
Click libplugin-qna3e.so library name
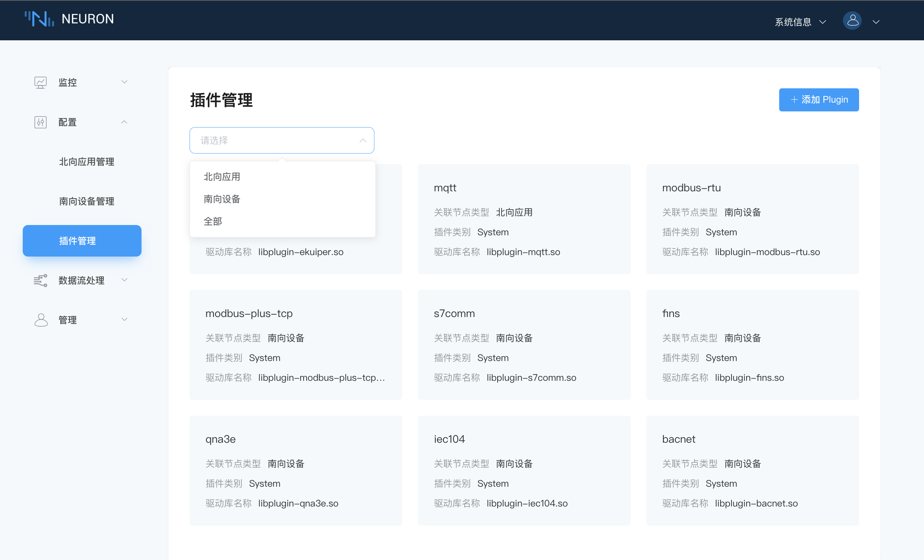(x=298, y=503)
